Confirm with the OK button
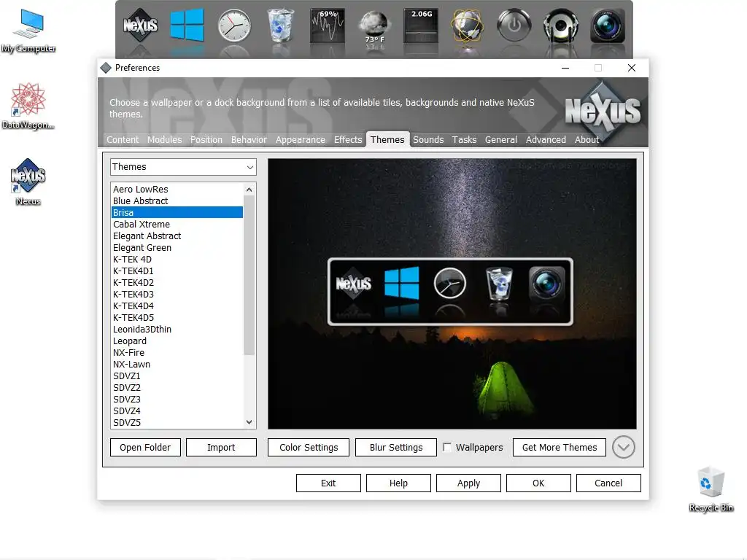Viewport: 747px width, 560px height. pyautogui.click(x=538, y=483)
